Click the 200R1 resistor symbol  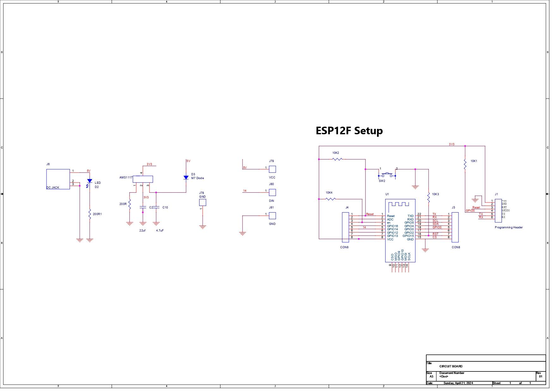coord(90,214)
